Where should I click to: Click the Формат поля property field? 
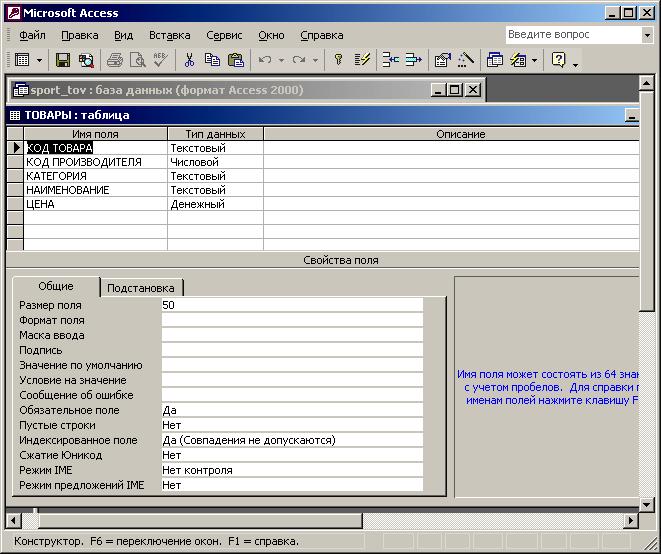292,320
